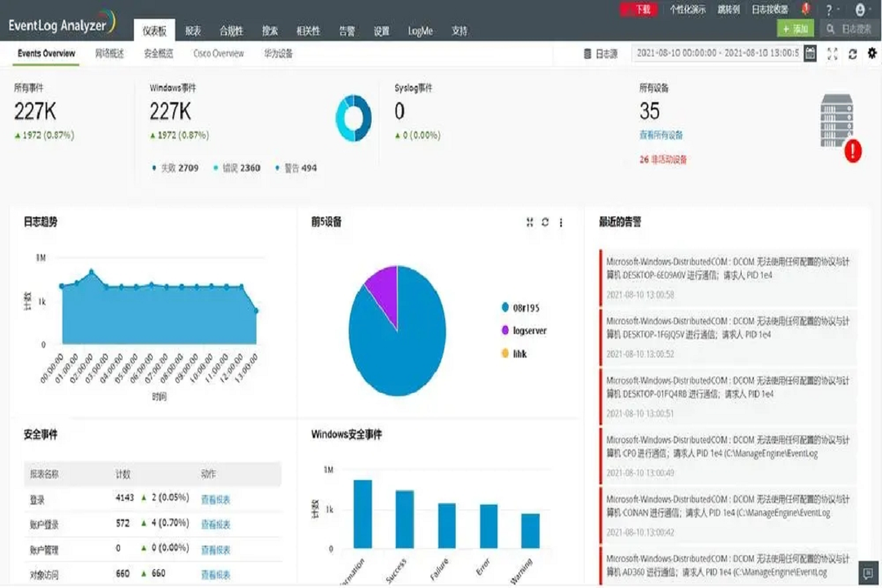Click the Windows events donut chart
882x588 pixels.
354,118
